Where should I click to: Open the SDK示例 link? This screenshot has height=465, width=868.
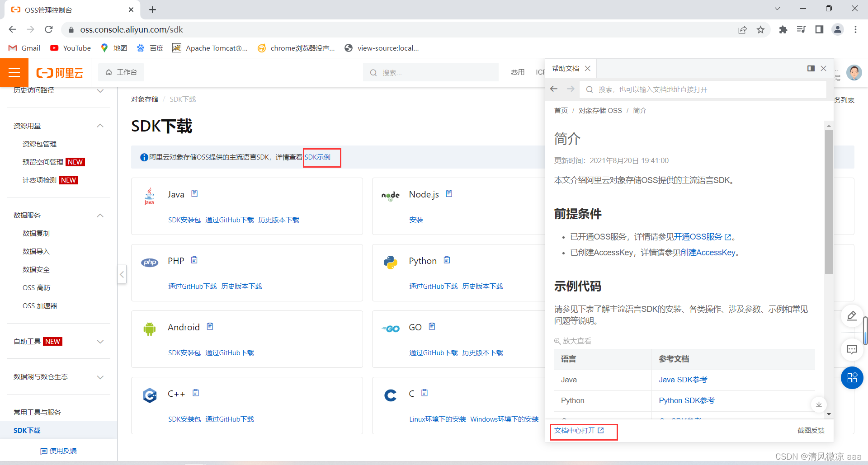(317, 157)
